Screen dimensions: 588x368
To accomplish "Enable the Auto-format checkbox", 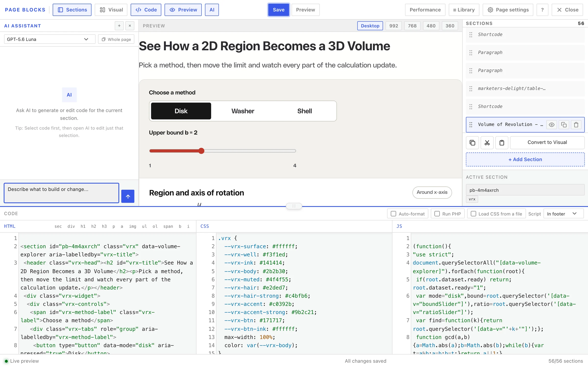I will (x=393, y=214).
